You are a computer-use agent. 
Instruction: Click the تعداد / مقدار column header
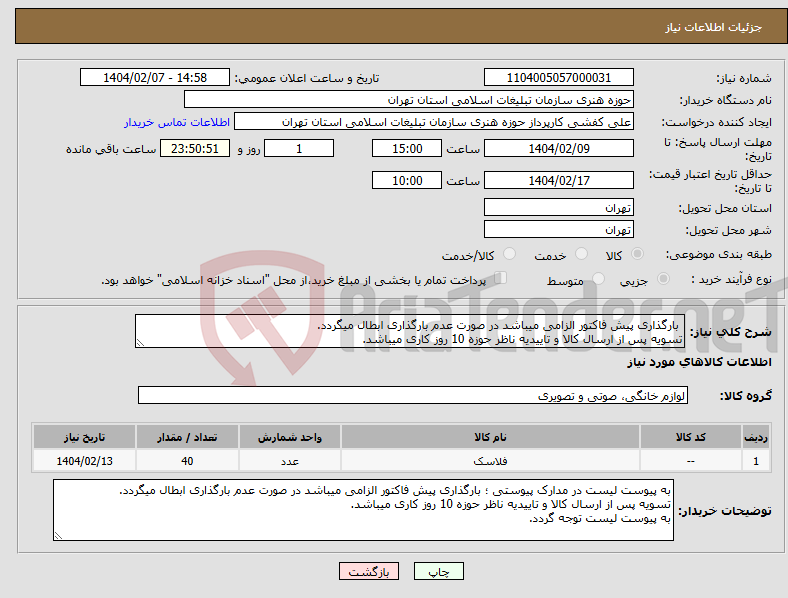[x=187, y=437]
